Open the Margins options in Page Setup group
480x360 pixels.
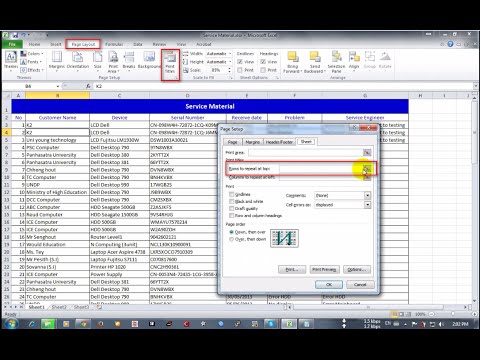(x=57, y=60)
